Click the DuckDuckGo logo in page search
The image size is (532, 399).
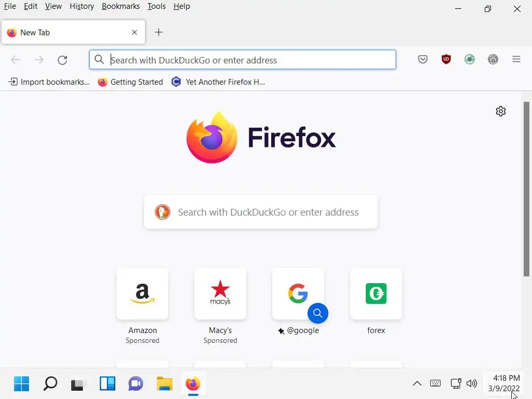point(163,212)
